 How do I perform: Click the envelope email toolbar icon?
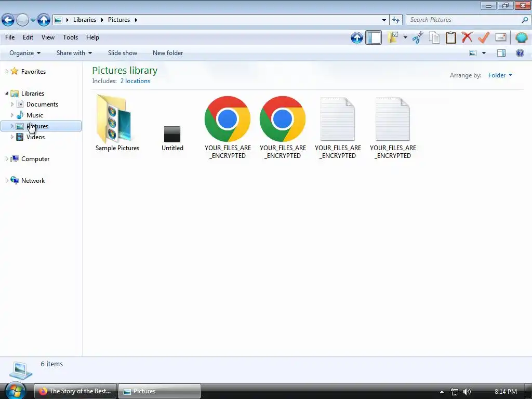tap(500, 37)
